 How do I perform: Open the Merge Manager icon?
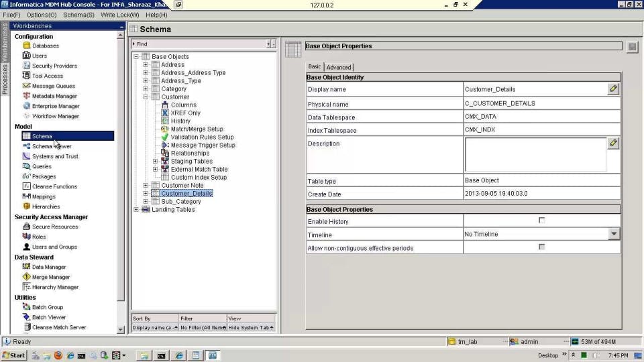pyautogui.click(x=26, y=277)
